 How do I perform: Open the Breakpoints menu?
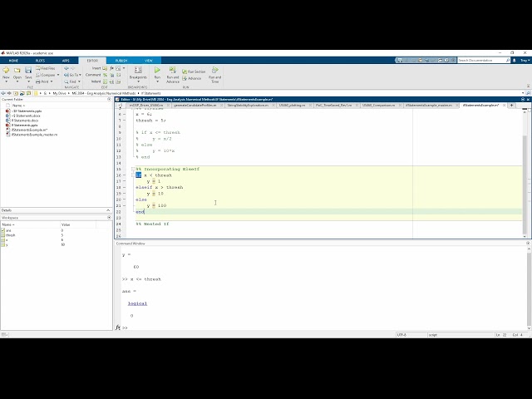[138, 75]
